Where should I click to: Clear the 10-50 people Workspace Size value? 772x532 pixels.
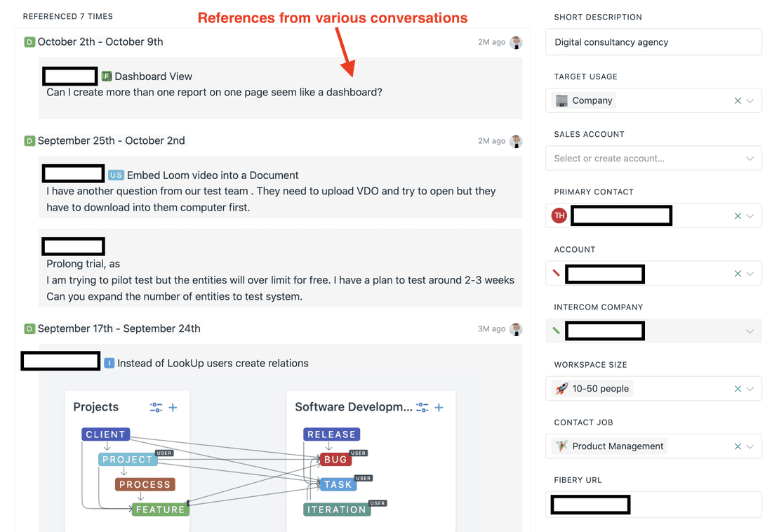tap(738, 388)
